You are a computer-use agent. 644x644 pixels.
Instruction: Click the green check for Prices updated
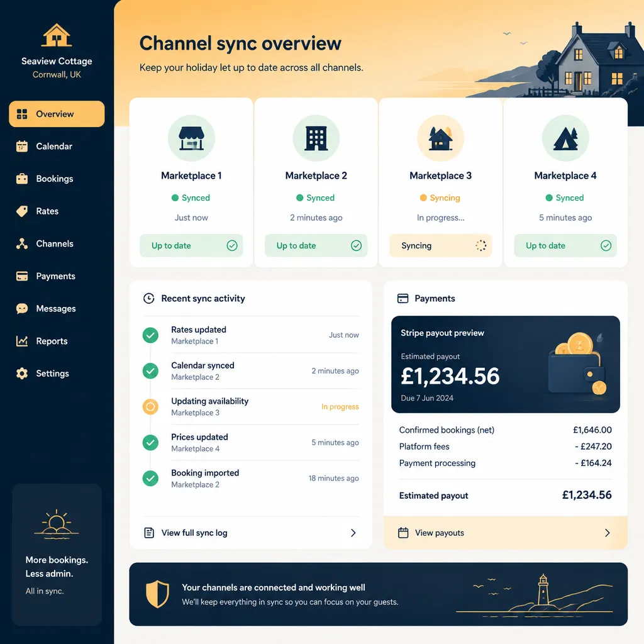(150, 442)
